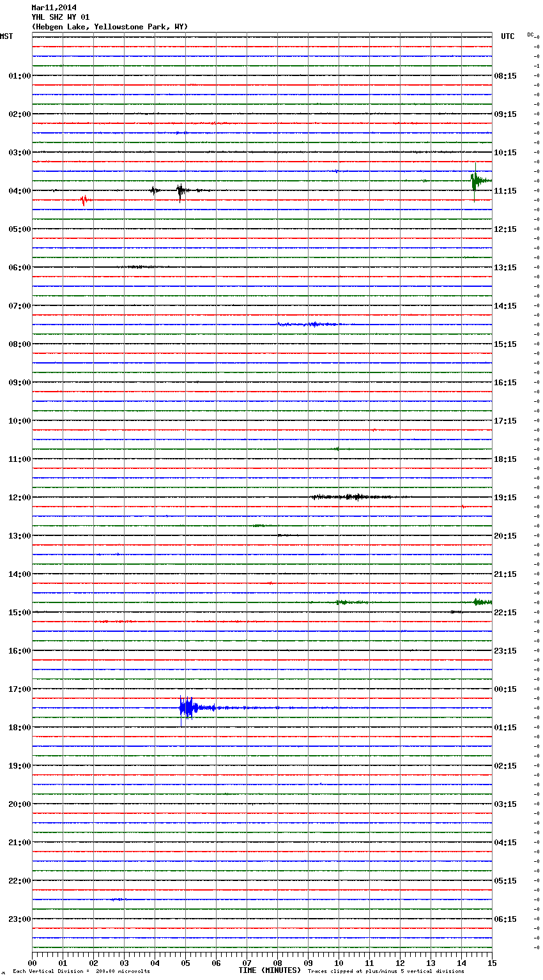Click the Each Vertical Division 200.00 microvolts note
The height and width of the screenshot is (980, 543).
[x=81, y=972]
